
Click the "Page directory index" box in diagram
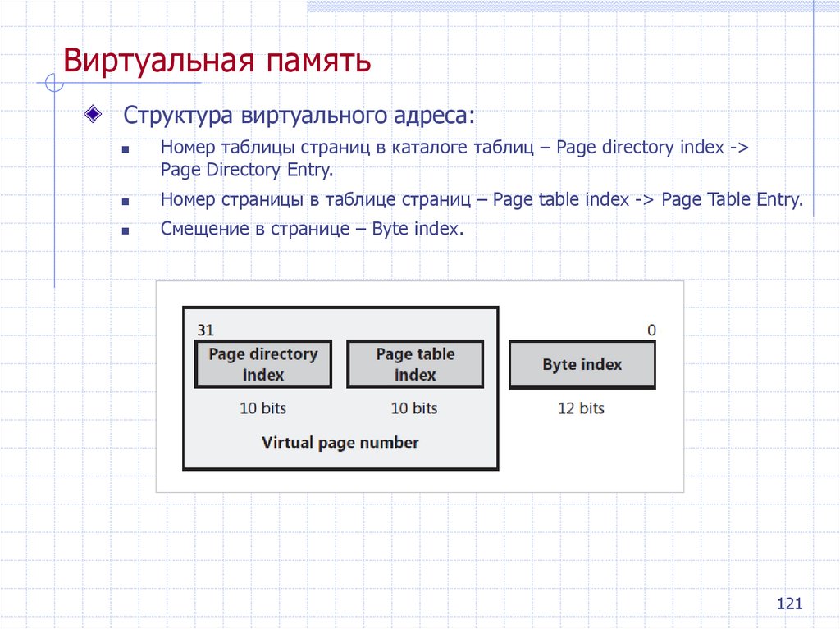click(x=263, y=364)
